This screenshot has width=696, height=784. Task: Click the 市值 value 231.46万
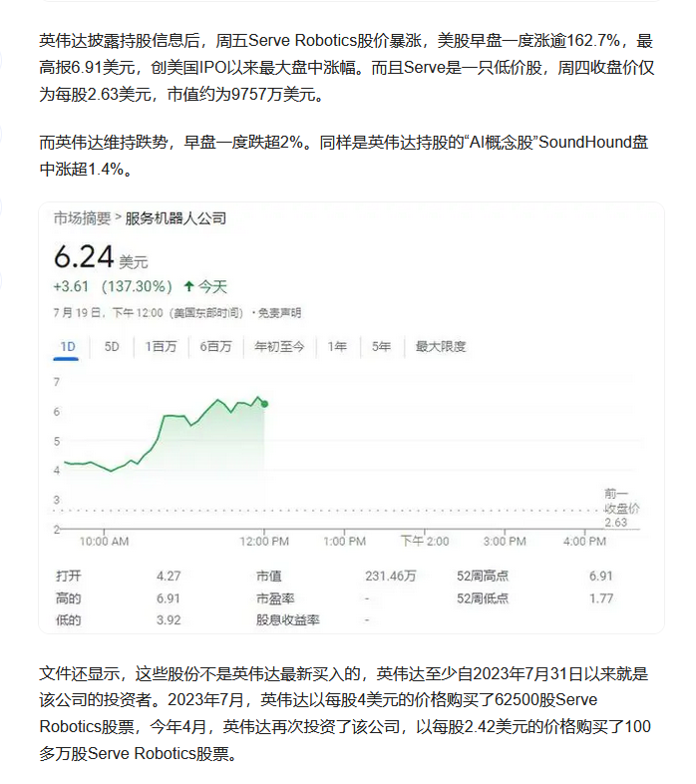391,576
